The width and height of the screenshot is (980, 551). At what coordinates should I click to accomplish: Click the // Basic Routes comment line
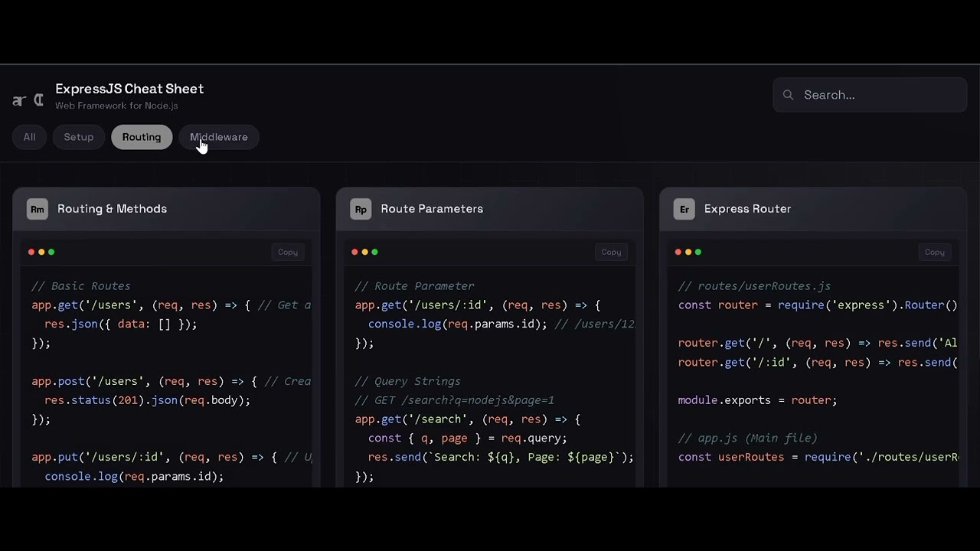[x=81, y=286]
